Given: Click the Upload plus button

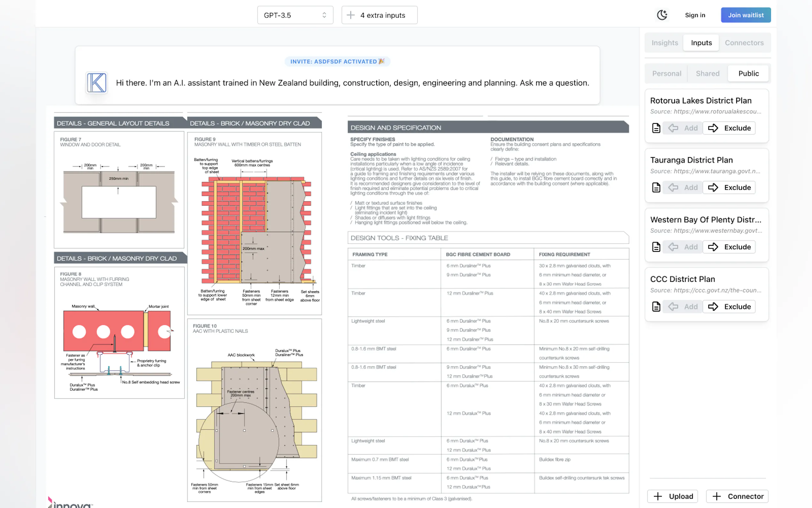Looking at the screenshot, I should pos(672,496).
